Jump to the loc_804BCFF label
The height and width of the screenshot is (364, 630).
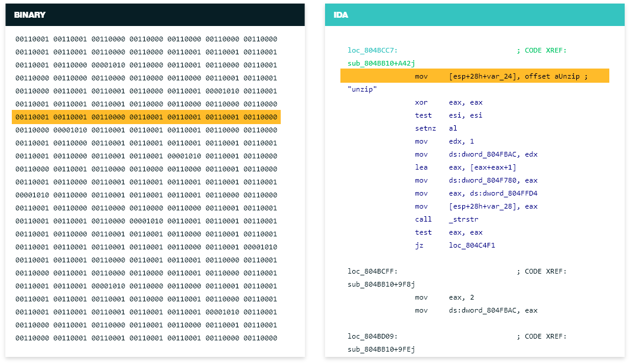(372, 271)
